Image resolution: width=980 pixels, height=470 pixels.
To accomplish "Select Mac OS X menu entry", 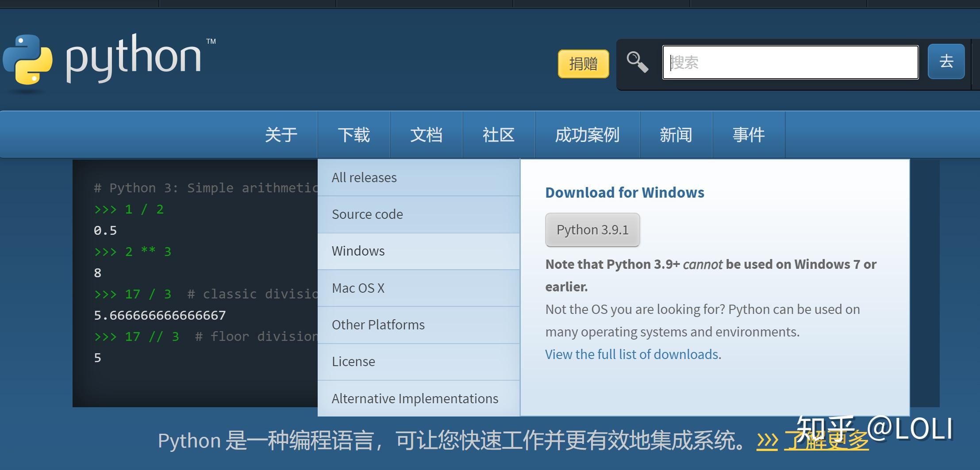I will pos(419,288).
